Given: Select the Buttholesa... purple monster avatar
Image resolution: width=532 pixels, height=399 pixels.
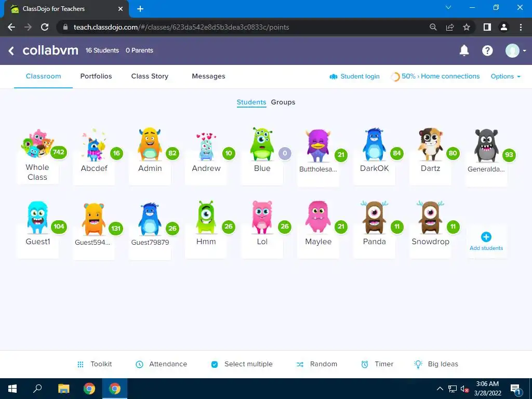Looking at the screenshot, I should (x=318, y=145).
